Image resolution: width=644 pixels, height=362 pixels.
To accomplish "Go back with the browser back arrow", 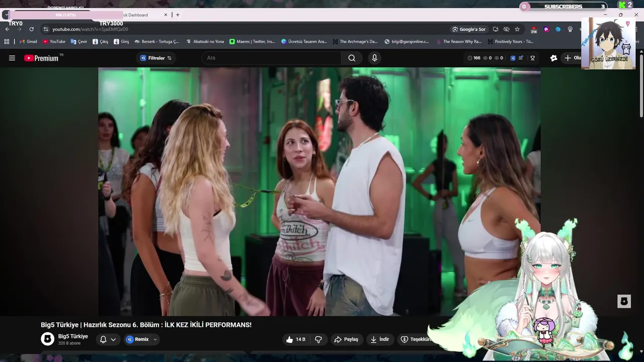I will point(8,29).
